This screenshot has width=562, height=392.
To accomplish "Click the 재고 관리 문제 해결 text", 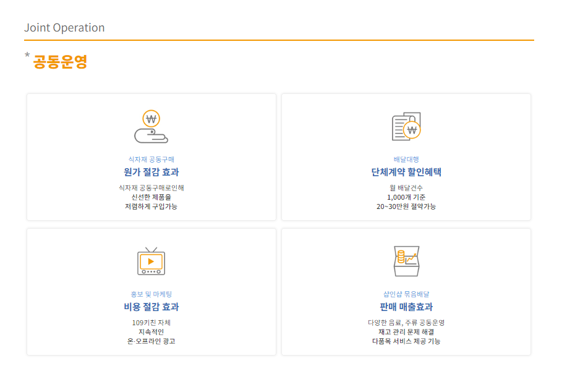I will point(406,332).
